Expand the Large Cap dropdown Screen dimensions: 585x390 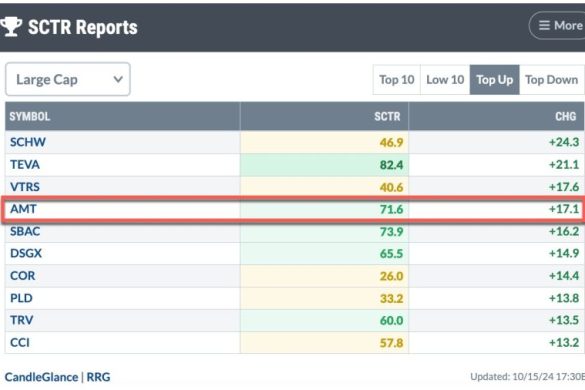point(68,79)
